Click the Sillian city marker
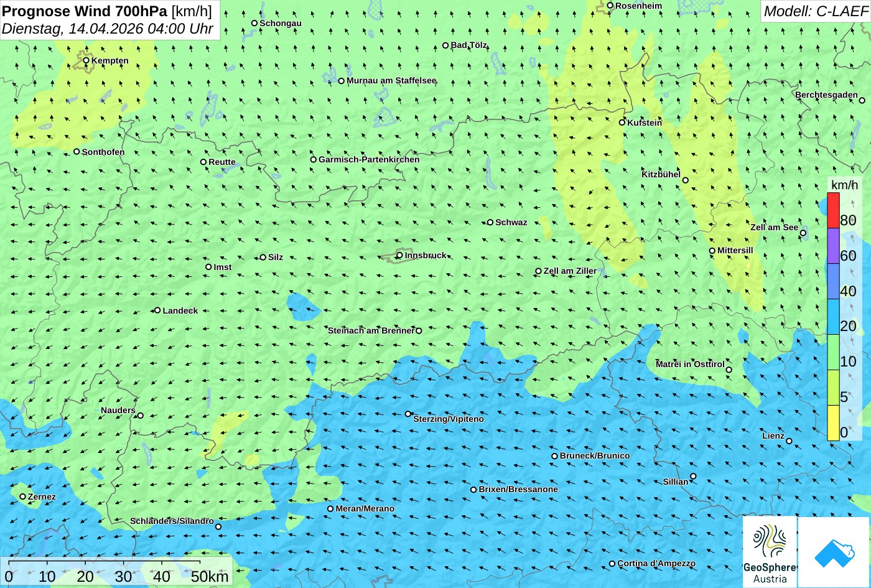The image size is (871, 588). [x=693, y=477]
